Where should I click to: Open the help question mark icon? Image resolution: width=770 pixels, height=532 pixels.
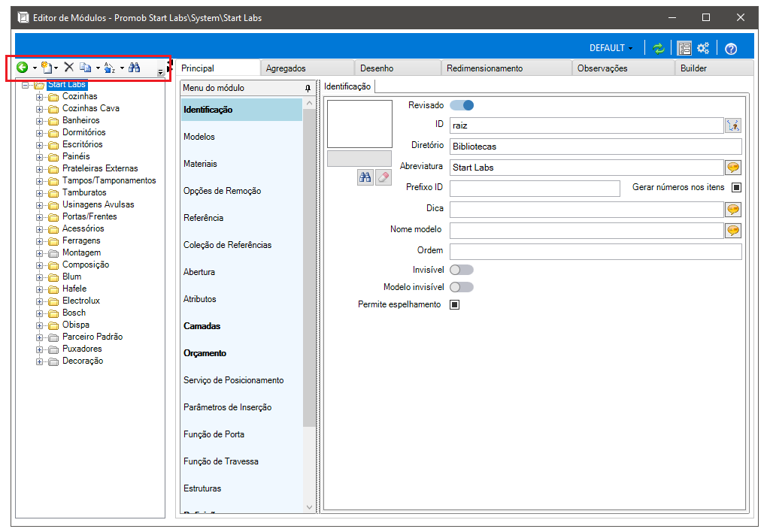click(731, 49)
